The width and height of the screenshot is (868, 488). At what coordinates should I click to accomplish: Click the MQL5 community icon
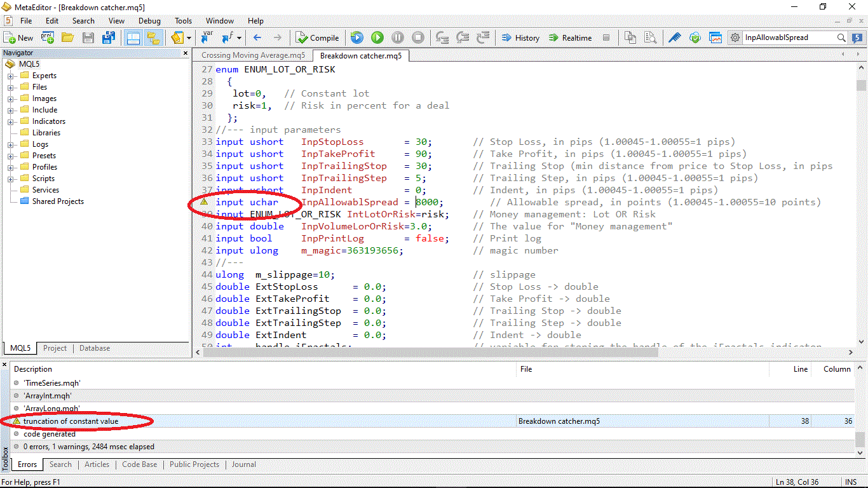[x=857, y=38]
